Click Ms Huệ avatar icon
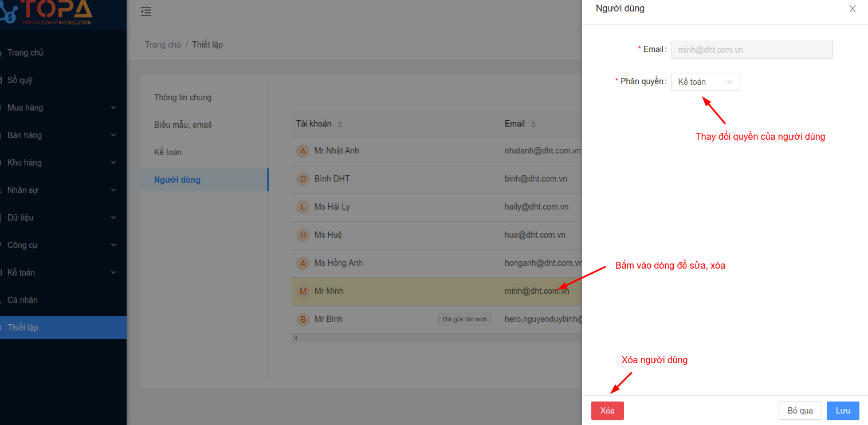The width and height of the screenshot is (868, 425). pos(303,235)
